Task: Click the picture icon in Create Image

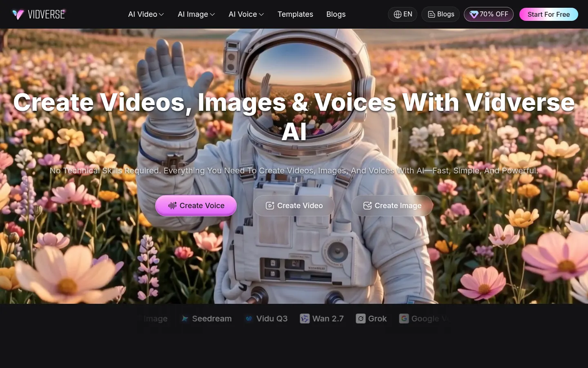Action: pos(367,206)
